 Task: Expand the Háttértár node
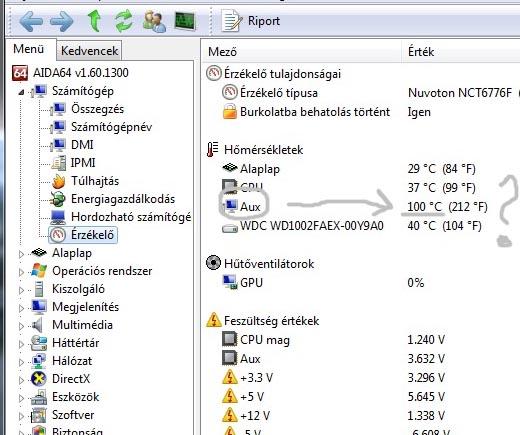21,344
